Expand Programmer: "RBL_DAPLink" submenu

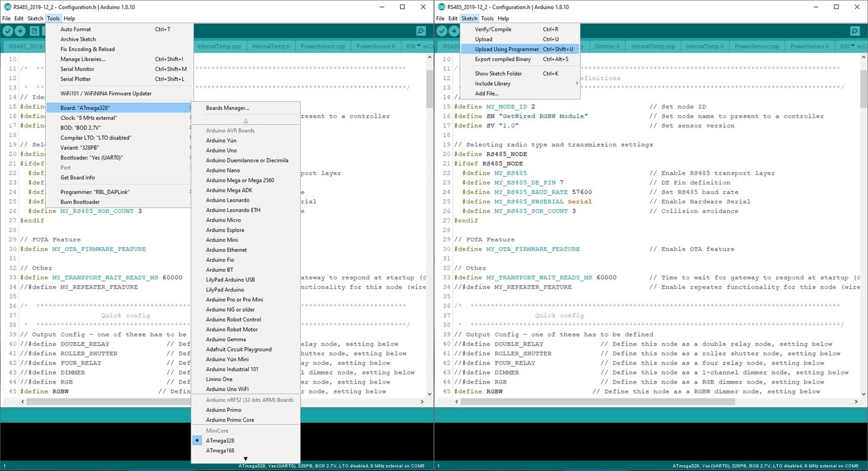[x=119, y=192]
